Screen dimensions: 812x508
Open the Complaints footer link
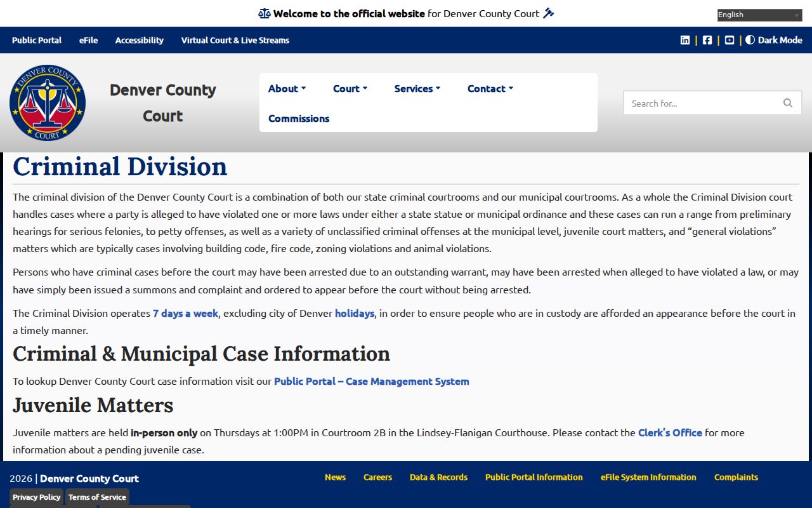pos(737,478)
